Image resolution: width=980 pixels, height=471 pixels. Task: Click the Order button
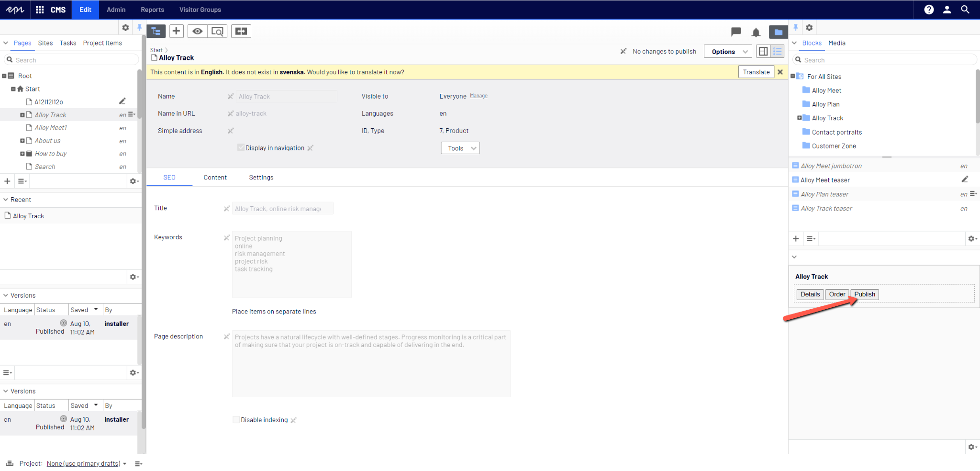click(x=837, y=294)
